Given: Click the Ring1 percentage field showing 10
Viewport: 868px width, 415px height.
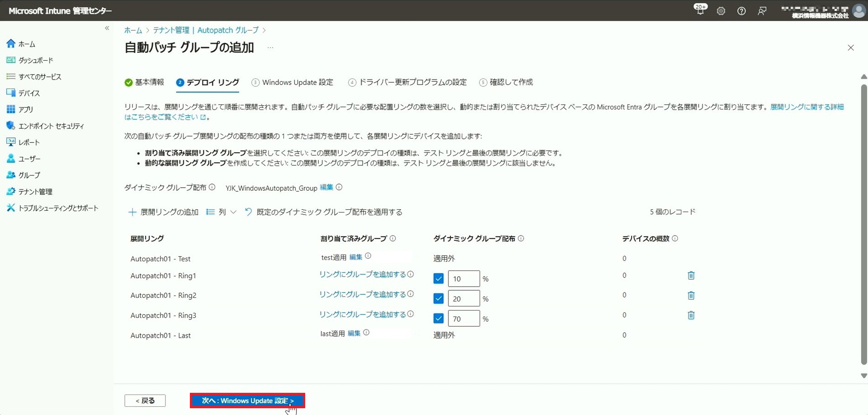Looking at the screenshot, I should click(x=464, y=278).
